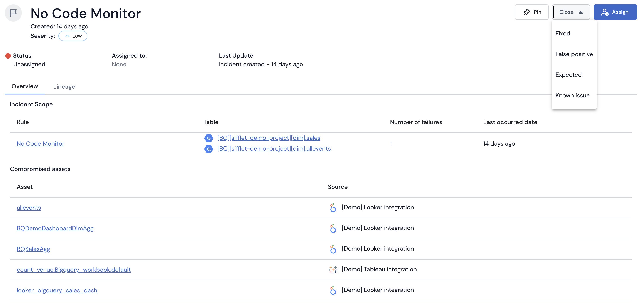The height and width of the screenshot is (308, 644).
Task: Choose Fixed from Close menu
Action: pos(563,34)
